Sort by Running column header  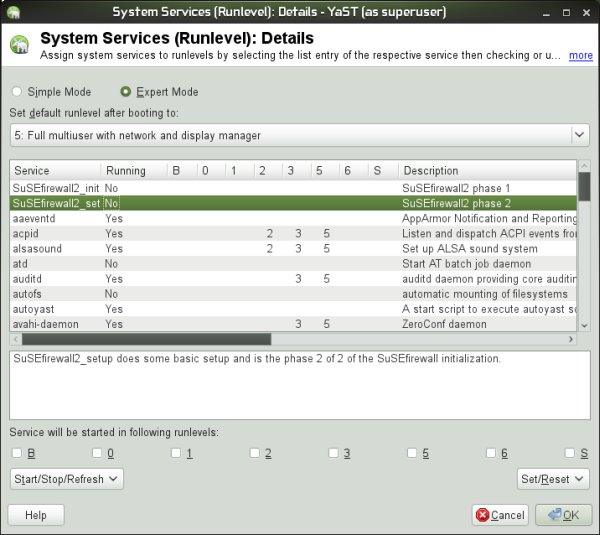click(x=134, y=170)
